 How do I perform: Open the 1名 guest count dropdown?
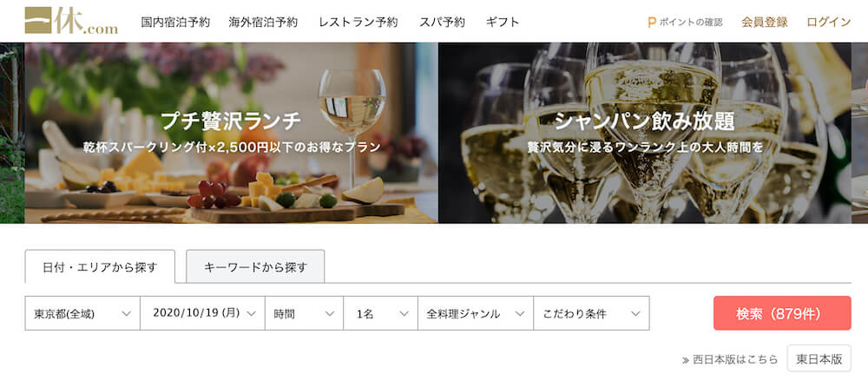(380, 313)
